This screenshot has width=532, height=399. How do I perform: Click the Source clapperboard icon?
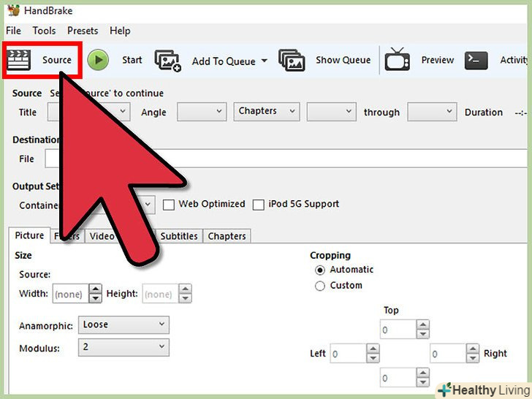[19, 60]
